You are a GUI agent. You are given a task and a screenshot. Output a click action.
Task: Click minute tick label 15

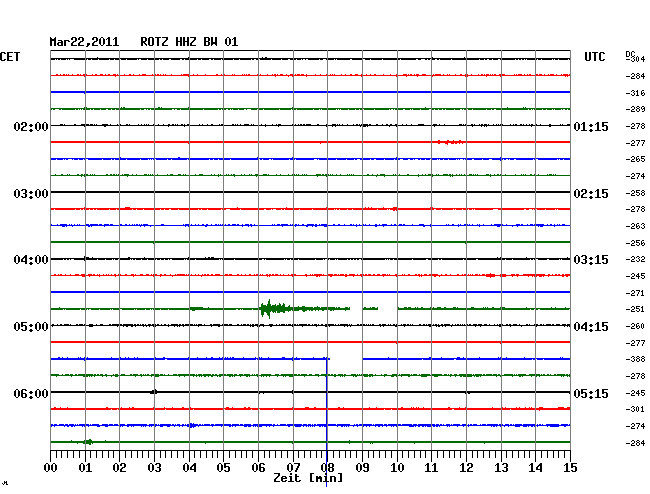click(x=570, y=468)
